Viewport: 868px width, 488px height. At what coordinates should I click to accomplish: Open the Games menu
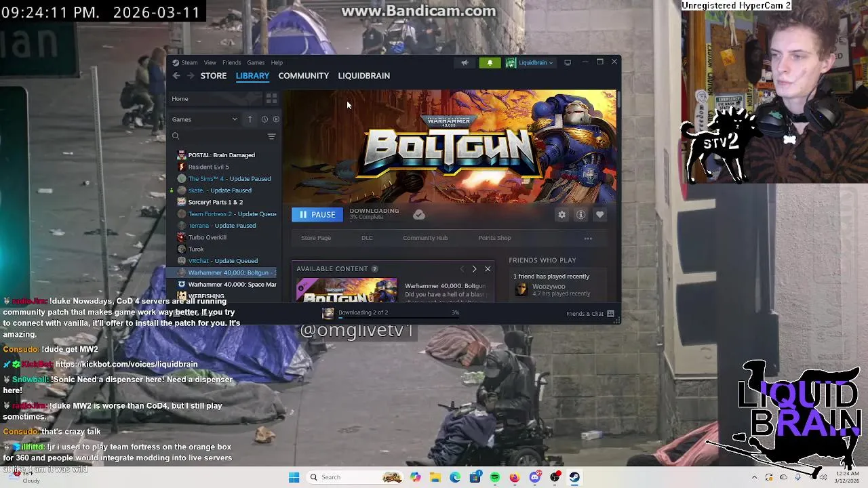[256, 62]
